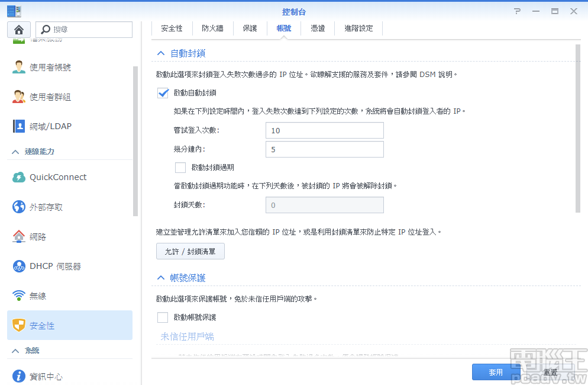Open DSM help with the question mark icon
This screenshot has width=588, height=385.
click(516, 11)
